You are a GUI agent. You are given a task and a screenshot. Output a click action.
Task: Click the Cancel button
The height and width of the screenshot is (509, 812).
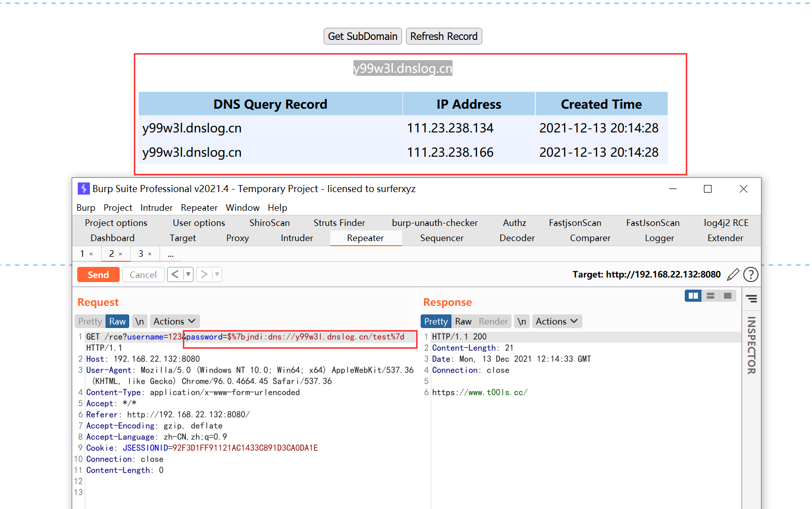(143, 274)
